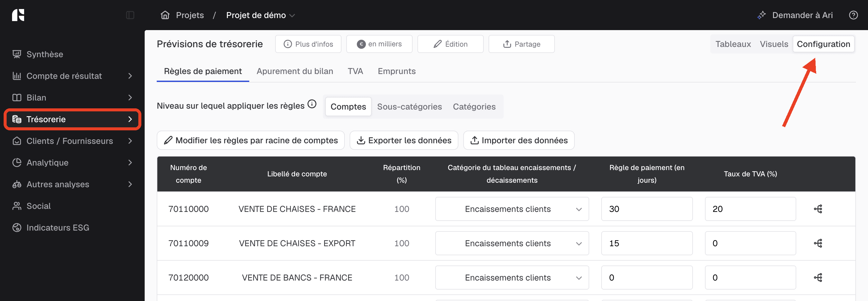
Task: Collapse the sidebar panel icon
Action: 130,15
